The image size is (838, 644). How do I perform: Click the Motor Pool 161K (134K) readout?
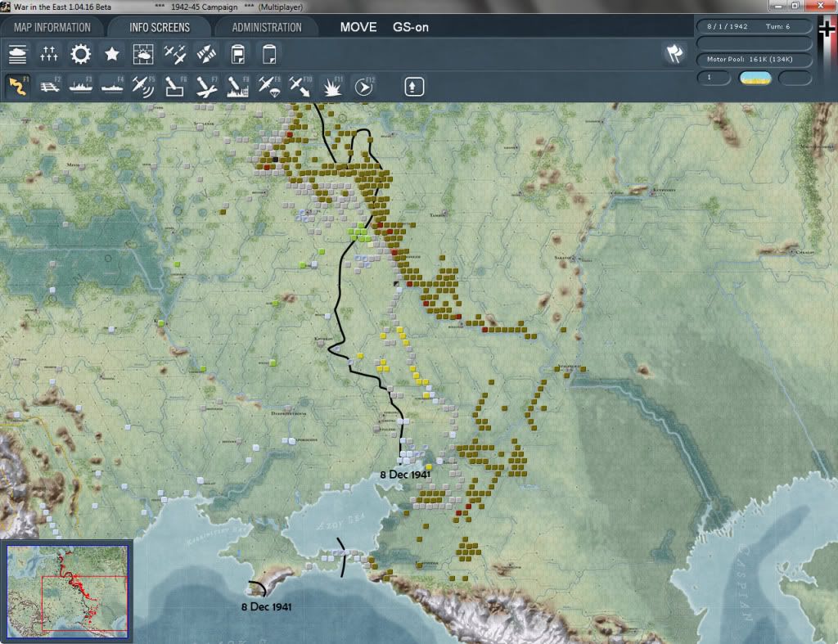[x=754, y=59]
